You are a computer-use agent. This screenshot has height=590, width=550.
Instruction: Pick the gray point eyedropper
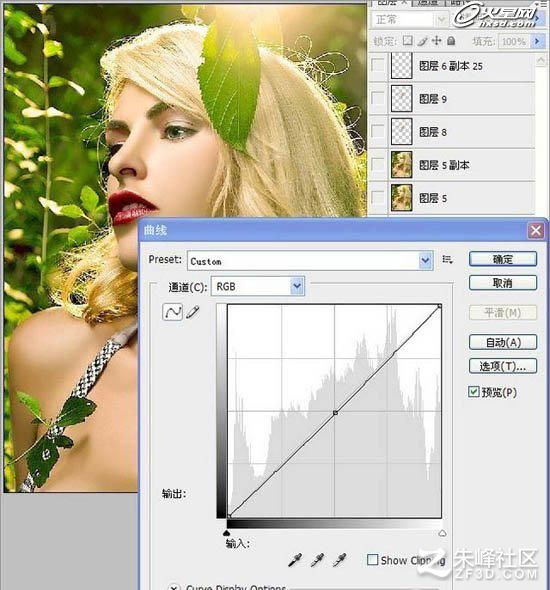[x=317, y=560]
